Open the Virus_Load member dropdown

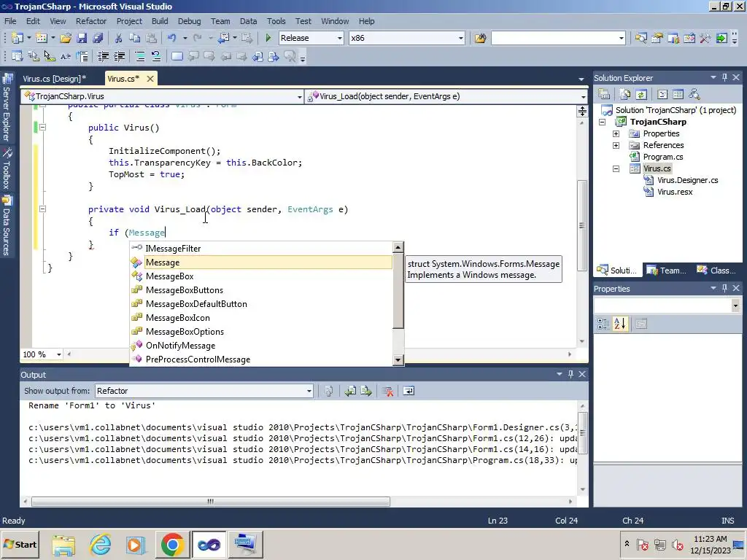(x=583, y=97)
